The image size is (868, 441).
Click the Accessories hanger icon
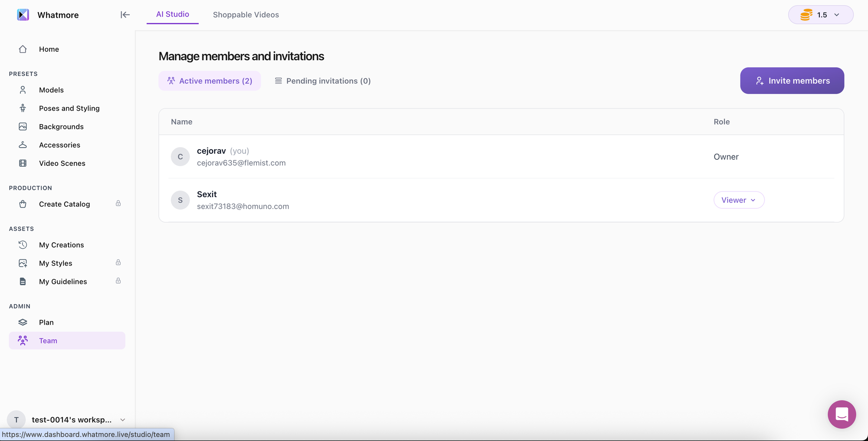pyautogui.click(x=23, y=145)
